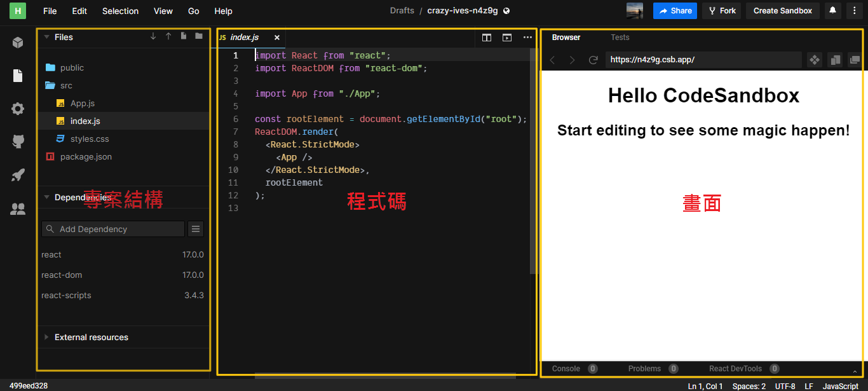Open the editor more actions ellipsis

pyautogui.click(x=527, y=38)
